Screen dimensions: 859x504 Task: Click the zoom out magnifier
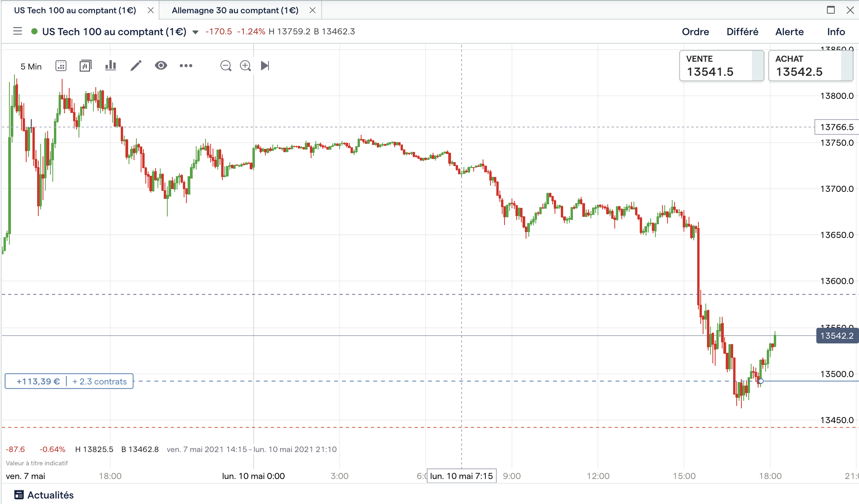pos(225,66)
